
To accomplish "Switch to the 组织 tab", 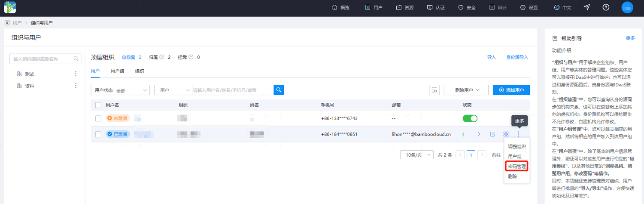I will pyautogui.click(x=140, y=71).
